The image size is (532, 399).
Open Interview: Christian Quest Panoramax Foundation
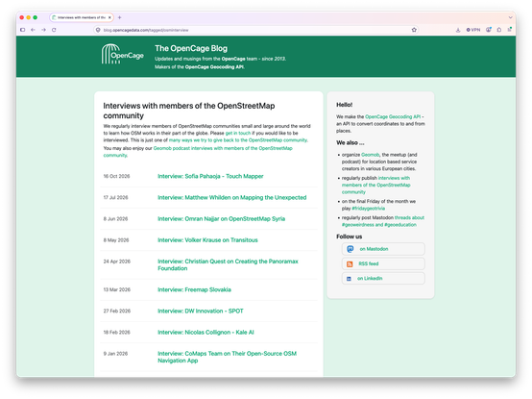pyautogui.click(x=228, y=264)
